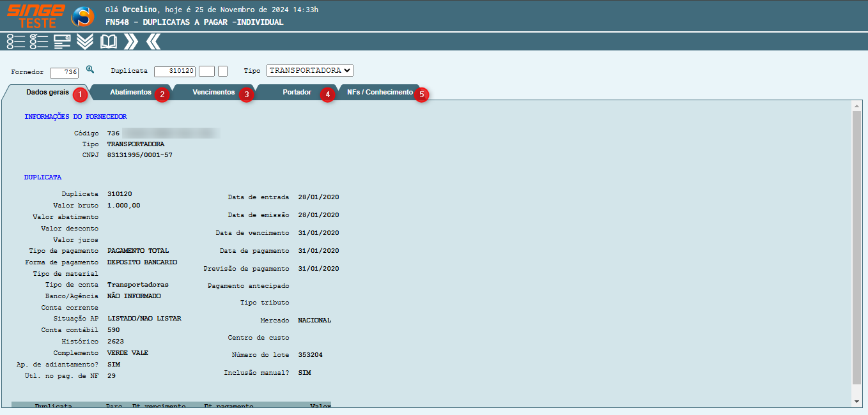Click the magnifier search icon beside Fornecedor

pyautogui.click(x=90, y=70)
